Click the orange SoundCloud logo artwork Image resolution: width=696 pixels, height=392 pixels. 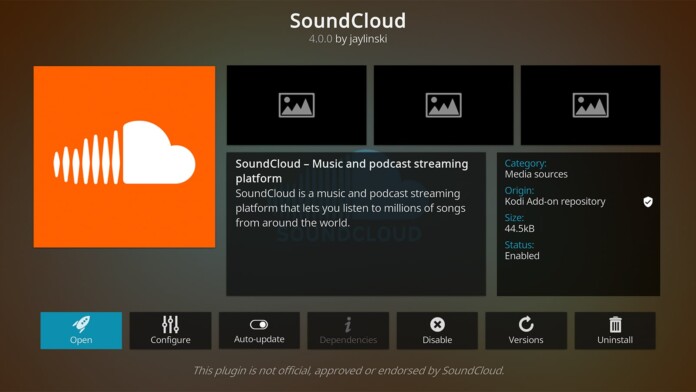(124, 157)
